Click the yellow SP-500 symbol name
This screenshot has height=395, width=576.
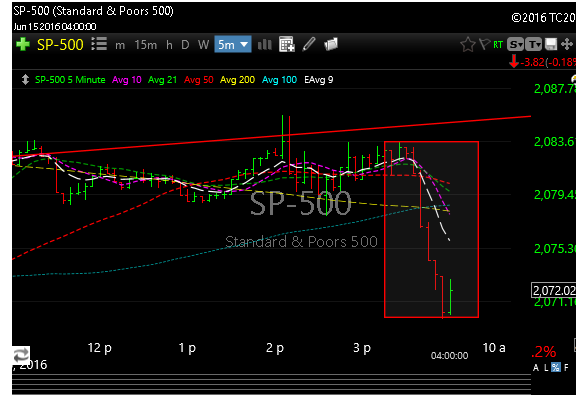(x=60, y=45)
